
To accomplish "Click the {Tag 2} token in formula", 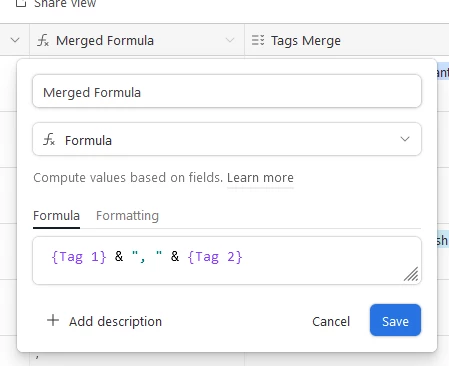I will tap(215, 257).
